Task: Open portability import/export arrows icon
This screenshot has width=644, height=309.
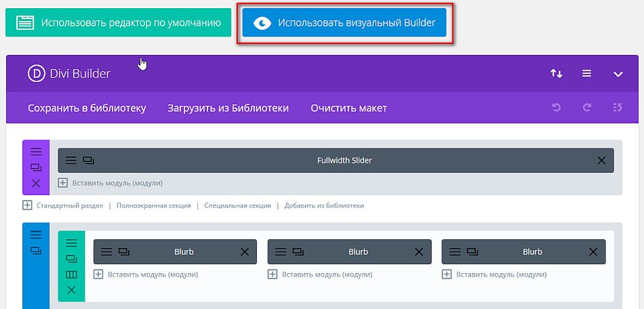Action: tap(557, 73)
